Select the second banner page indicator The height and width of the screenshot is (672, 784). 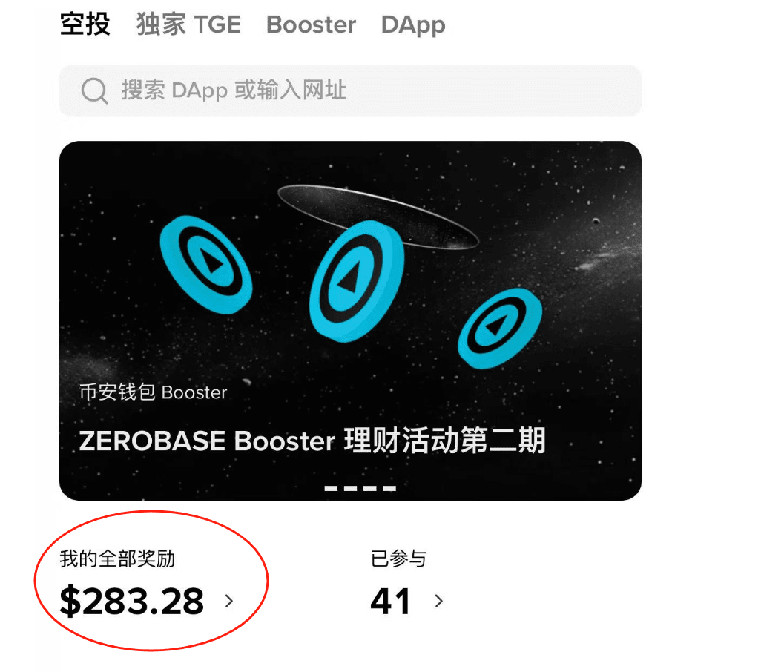click(x=351, y=488)
